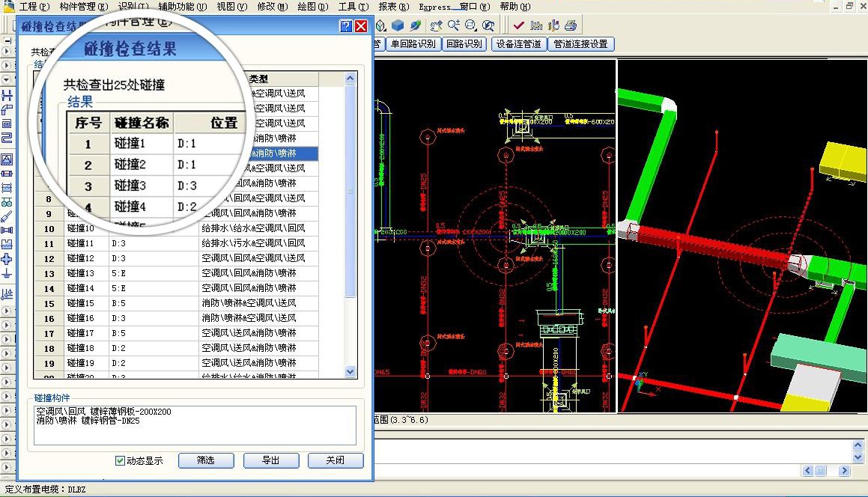This screenshot has width=868, height=497.
Task: Click the horizontal scrollbar thumb at bottom right
Action: click(x=820, y=471)
